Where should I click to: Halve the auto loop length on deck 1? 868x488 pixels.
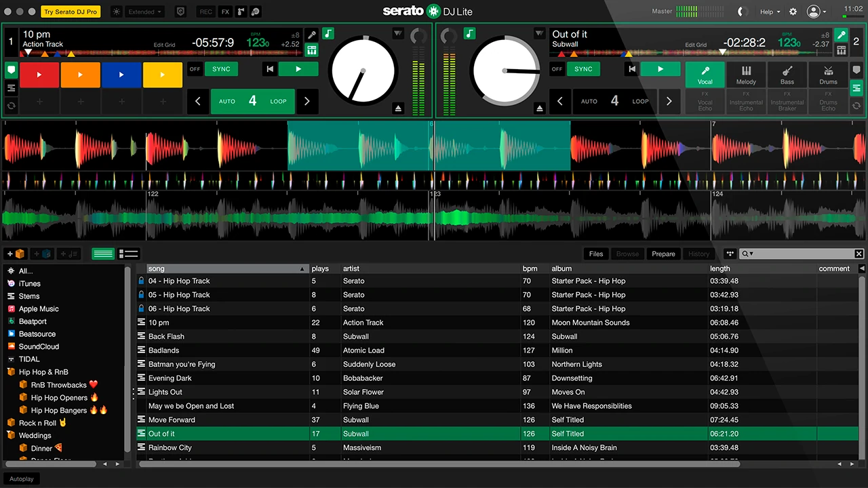pyautogui.click(x=198, y=102)
